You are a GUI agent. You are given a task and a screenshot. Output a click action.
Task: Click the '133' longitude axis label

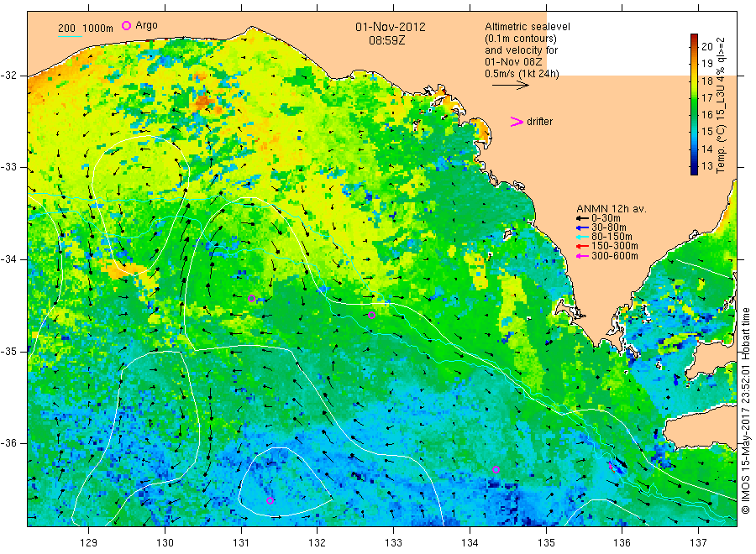pos(393,543)
